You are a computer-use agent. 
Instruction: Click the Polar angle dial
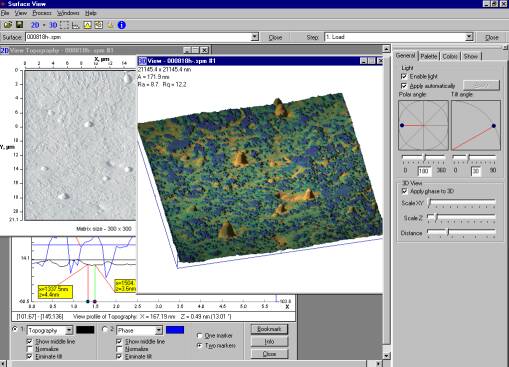pos(423,125)
